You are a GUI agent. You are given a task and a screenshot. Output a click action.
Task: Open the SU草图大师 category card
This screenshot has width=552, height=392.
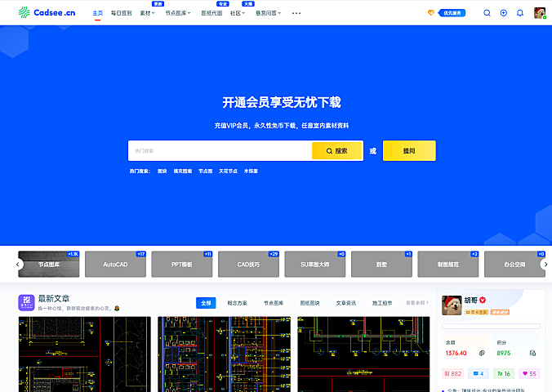coord(315,264)
